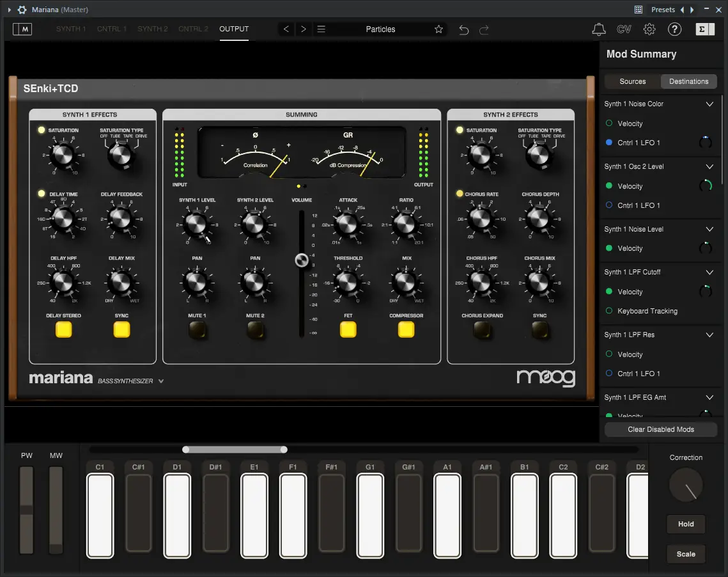This screenshot has height=577, width=728.
Task: Click the Hold button
Action: (686, 524)
